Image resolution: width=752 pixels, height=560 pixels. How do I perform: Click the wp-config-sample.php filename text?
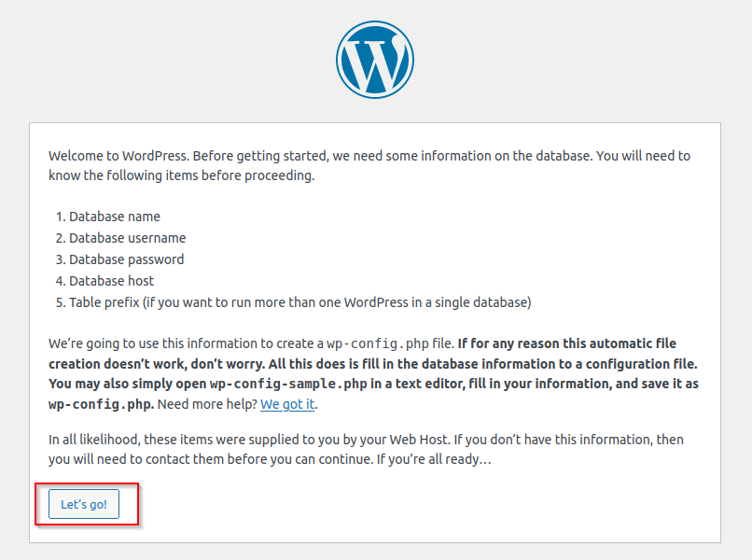[x=288, y=384]
